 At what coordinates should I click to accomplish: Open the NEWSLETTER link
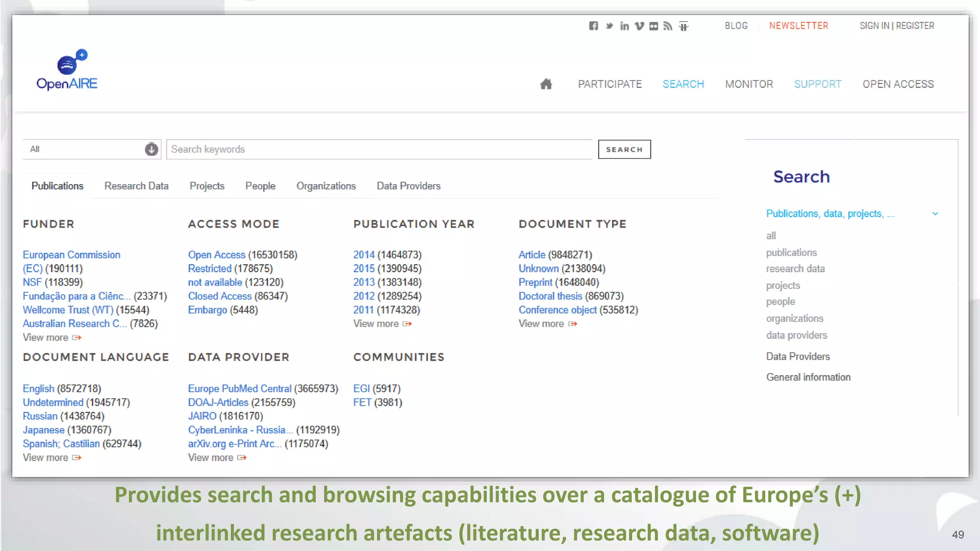click(x=799, y=26)
